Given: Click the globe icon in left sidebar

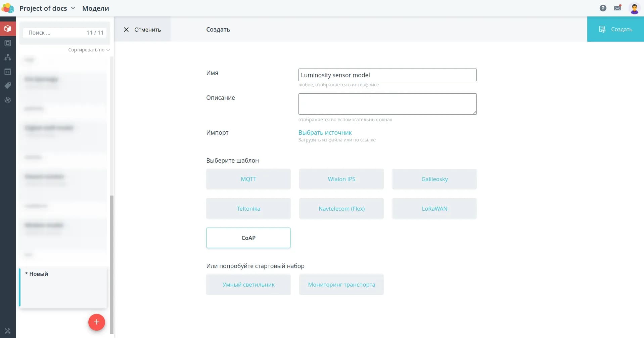Looking at the screenshot, I should [x=8, y=100].
